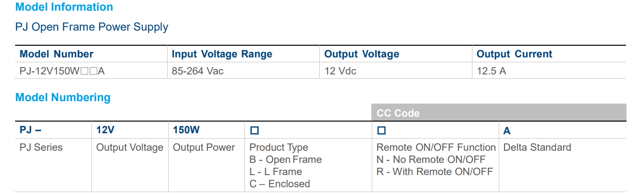Viewport: 644px width, 196px height.
Task: Select the PJ-12V150W model number cell
Action: pos(62,71)
